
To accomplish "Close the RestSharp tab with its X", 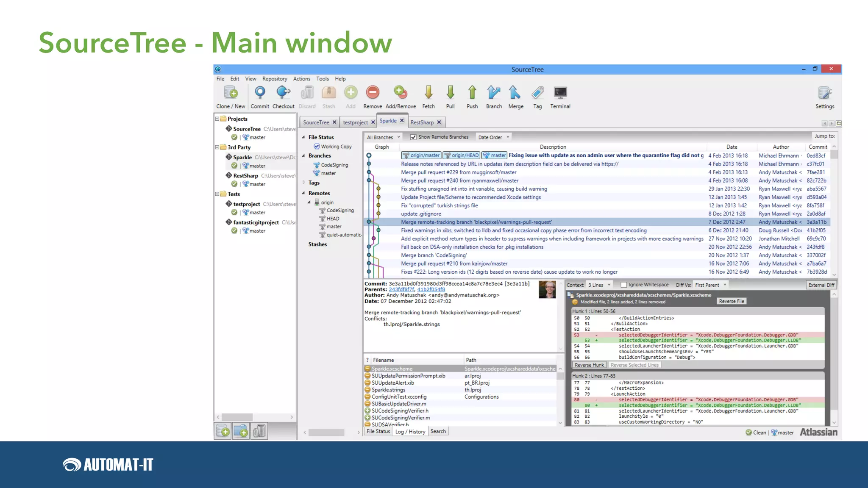I will pos(439,122).
